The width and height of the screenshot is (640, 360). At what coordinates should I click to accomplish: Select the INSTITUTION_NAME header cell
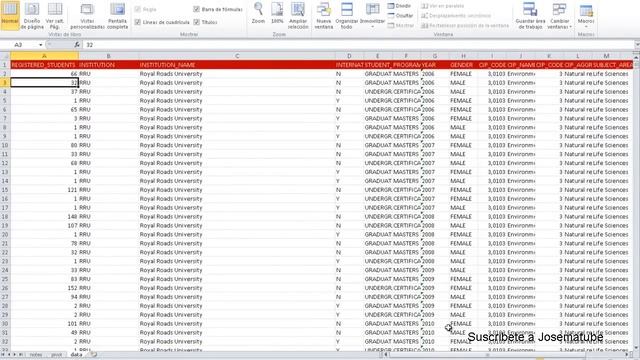coord(237,65)
